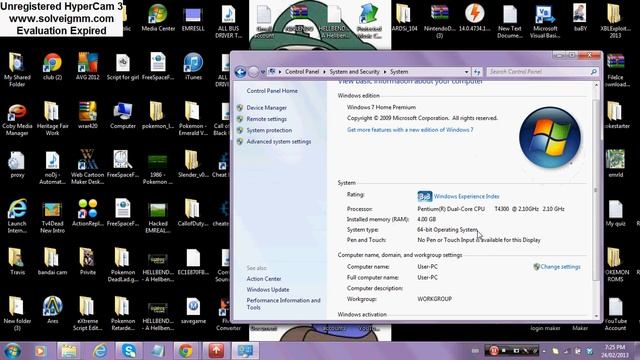The width and height of the screenshot is (640, 360).
Task: Click System breadcrumb segment
Action: tap(399, 71)
